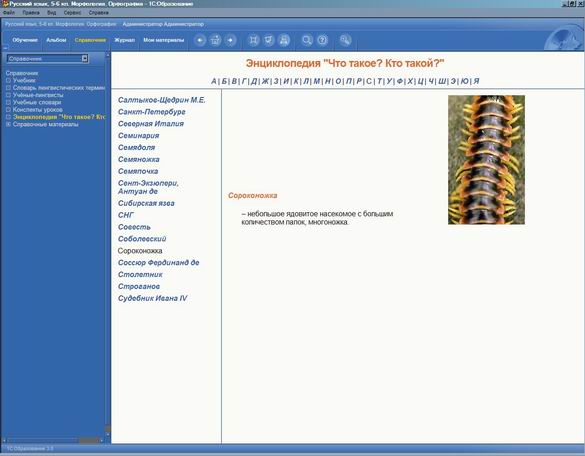The image size is (585, 456).
Task: Jump to letter М in alphabet index
Action: pyautogui.click(x=316, y=81)
